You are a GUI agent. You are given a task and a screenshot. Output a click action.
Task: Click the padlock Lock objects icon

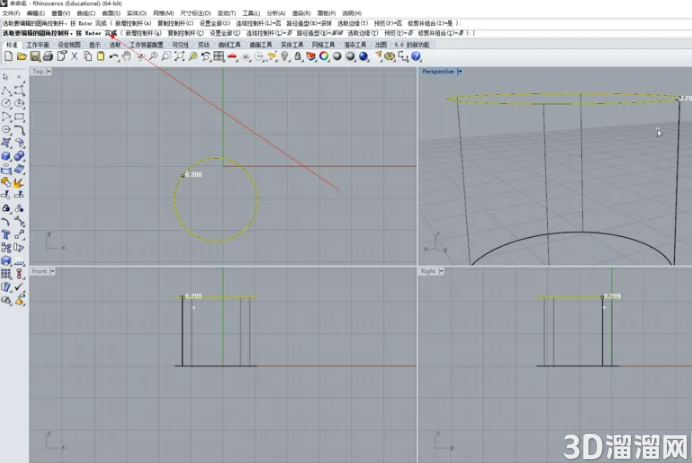tap(298, 56)
